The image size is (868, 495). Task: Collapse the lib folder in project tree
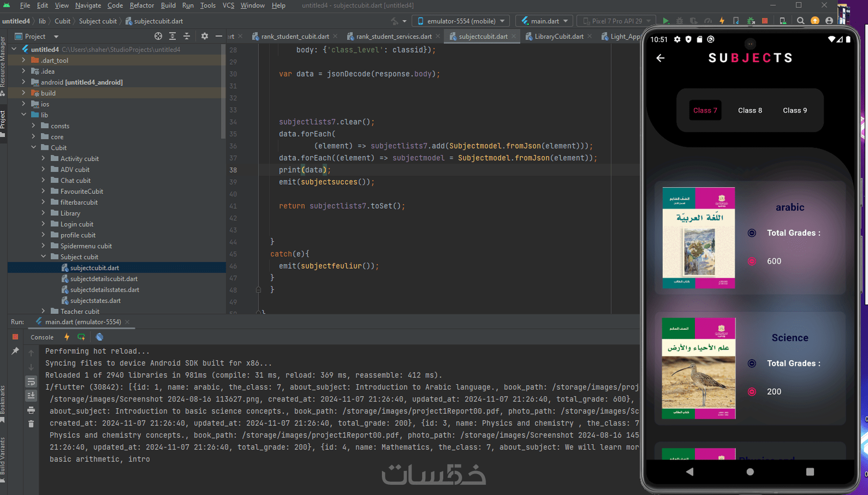pyautogui.click(x=23, y=115)
